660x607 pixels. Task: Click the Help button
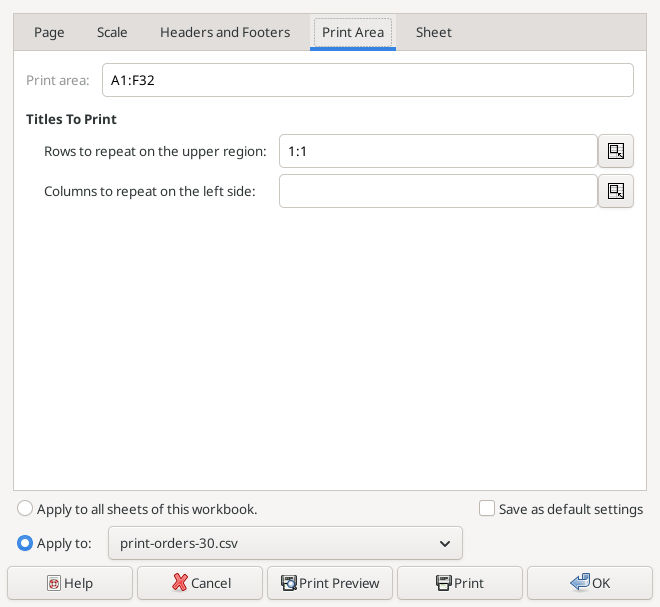[70, 583]
